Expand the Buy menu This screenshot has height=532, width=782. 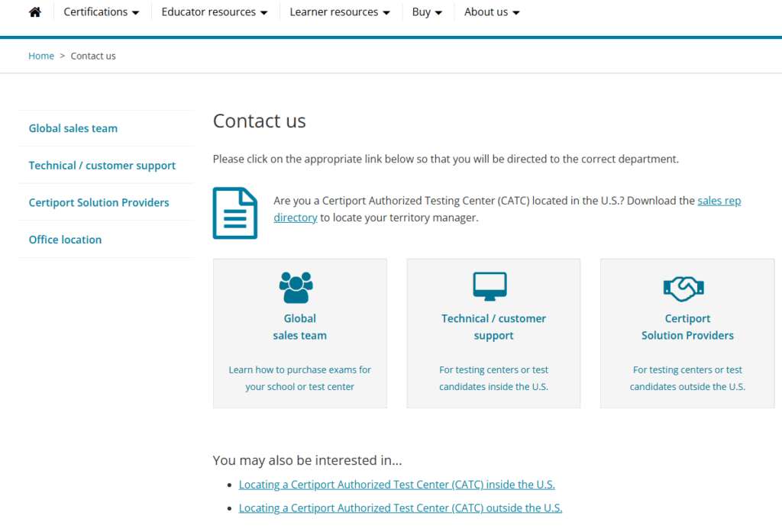427,12
